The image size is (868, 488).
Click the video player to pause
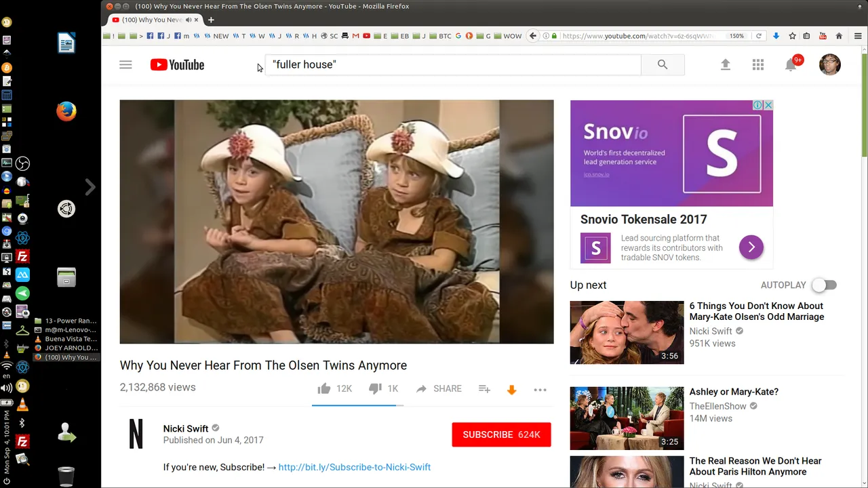tap(336, 222)
